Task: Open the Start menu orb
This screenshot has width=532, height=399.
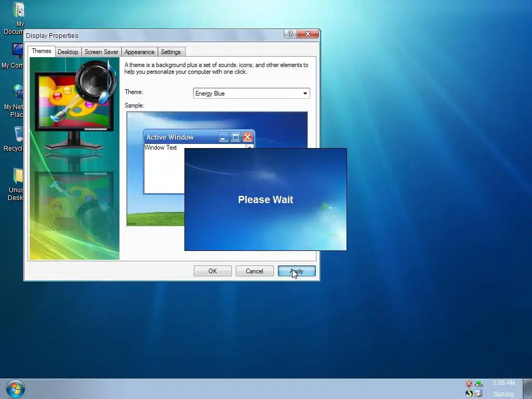Action: point(15,389)
